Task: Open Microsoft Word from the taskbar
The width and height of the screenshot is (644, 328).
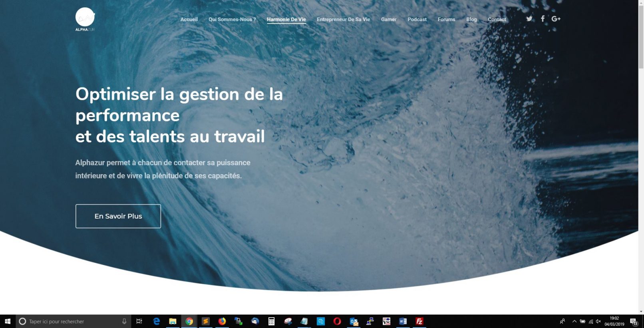Action: [x=403, y=321]
